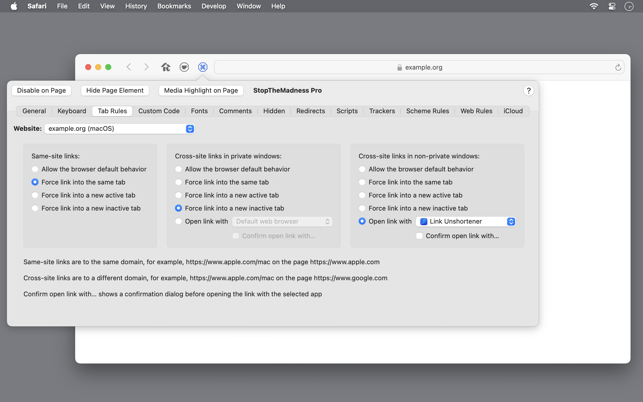This screenshot has height=402, width=643.
Task: Switch to the General tab
Action: [34, 111]
